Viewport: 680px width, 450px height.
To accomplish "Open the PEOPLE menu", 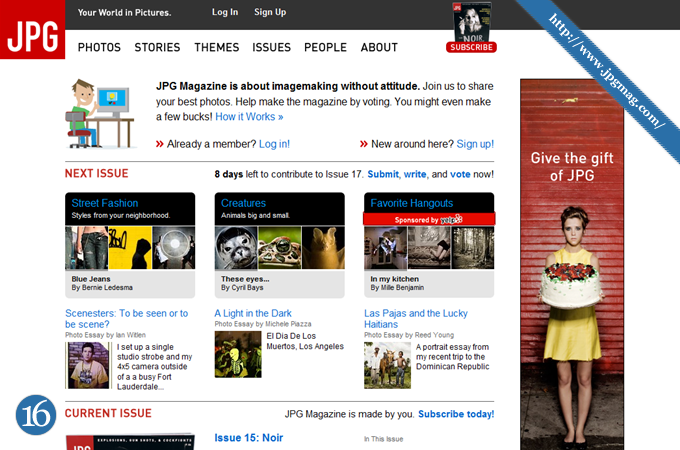I will pos(325,47).
